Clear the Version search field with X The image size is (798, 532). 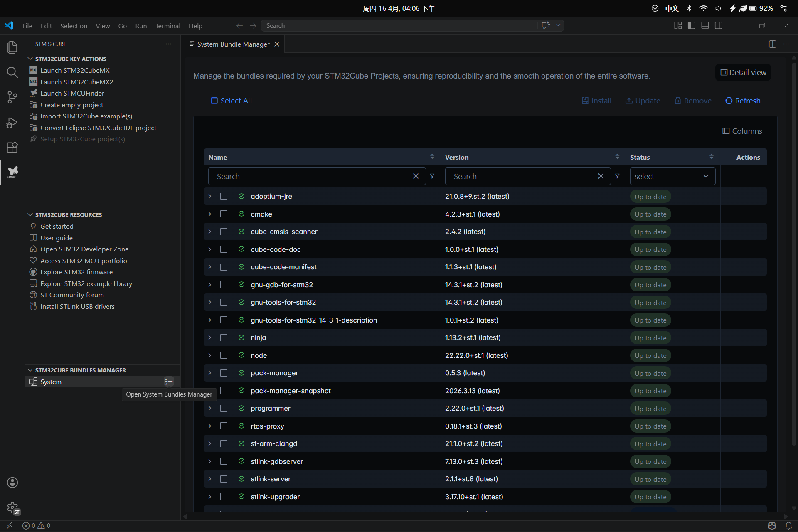point(601,176)
